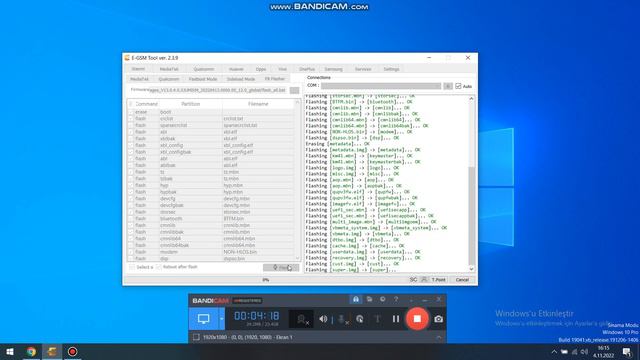640x360 pixels.
Task: Select NON-HLOS.bin filename cell
Action: 258,252
